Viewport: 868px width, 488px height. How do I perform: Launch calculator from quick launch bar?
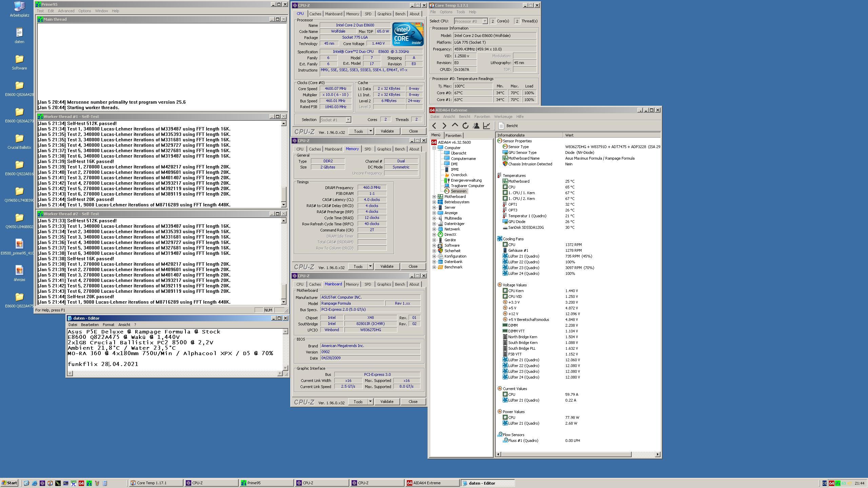tap(104, 483)
